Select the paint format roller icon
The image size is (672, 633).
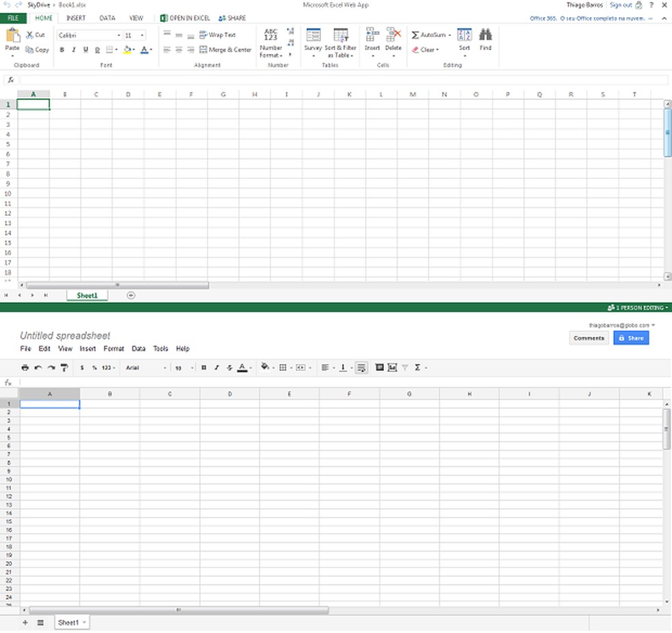tap(64, 367)
